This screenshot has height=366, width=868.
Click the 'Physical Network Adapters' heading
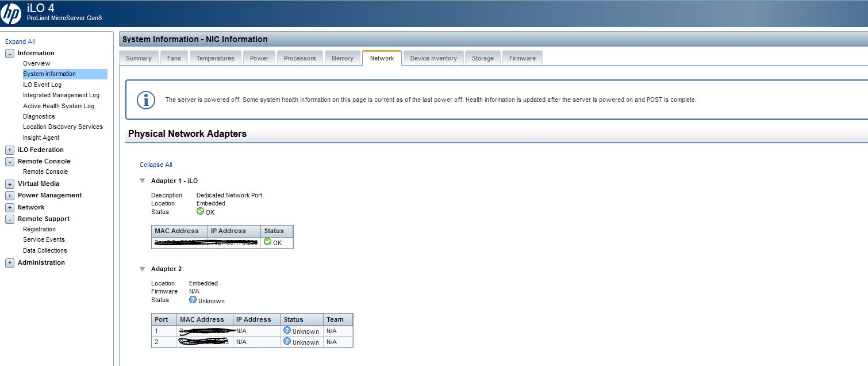(x=187, y=134)
